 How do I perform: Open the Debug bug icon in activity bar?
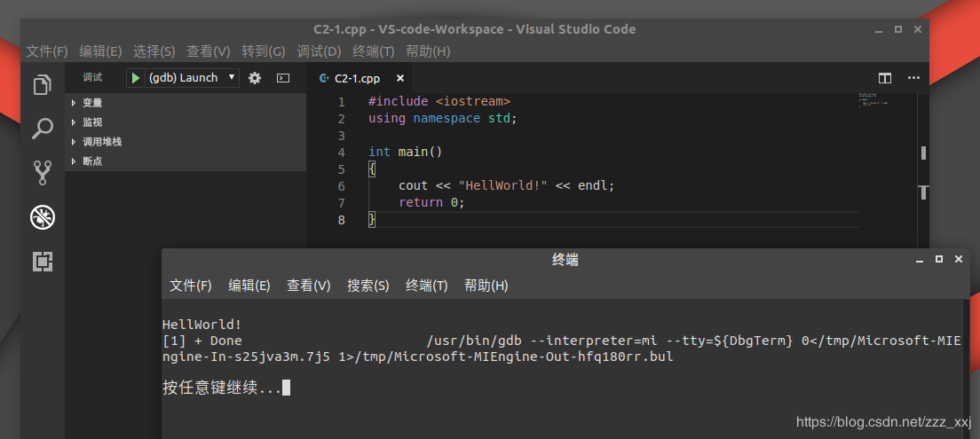(x=43, y=217)
